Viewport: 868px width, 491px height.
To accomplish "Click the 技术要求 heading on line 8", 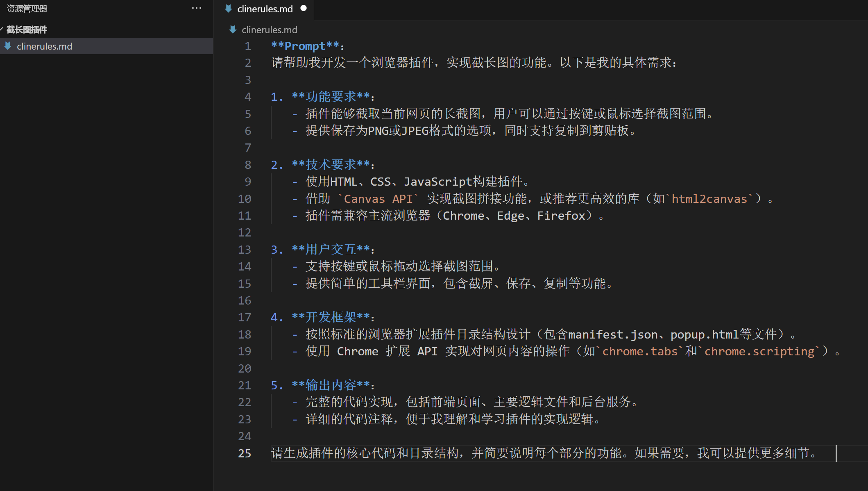I will (331, 165).
